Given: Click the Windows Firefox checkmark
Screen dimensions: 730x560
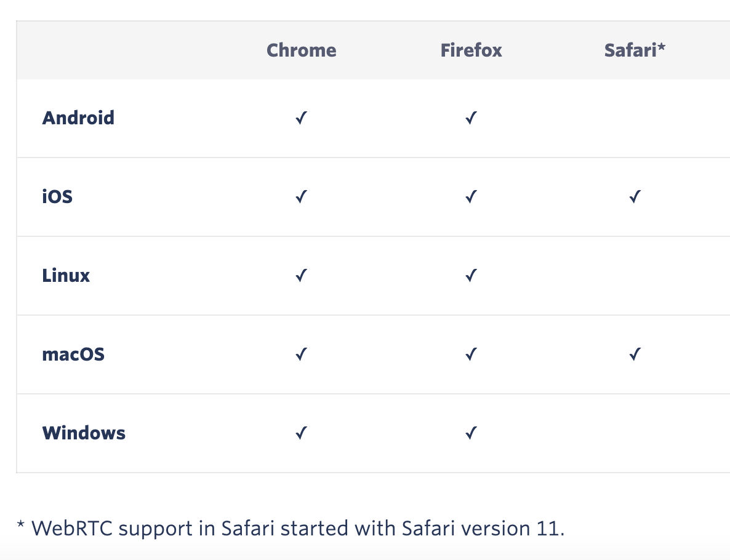Looking at the screenshot, I should 471,433.
